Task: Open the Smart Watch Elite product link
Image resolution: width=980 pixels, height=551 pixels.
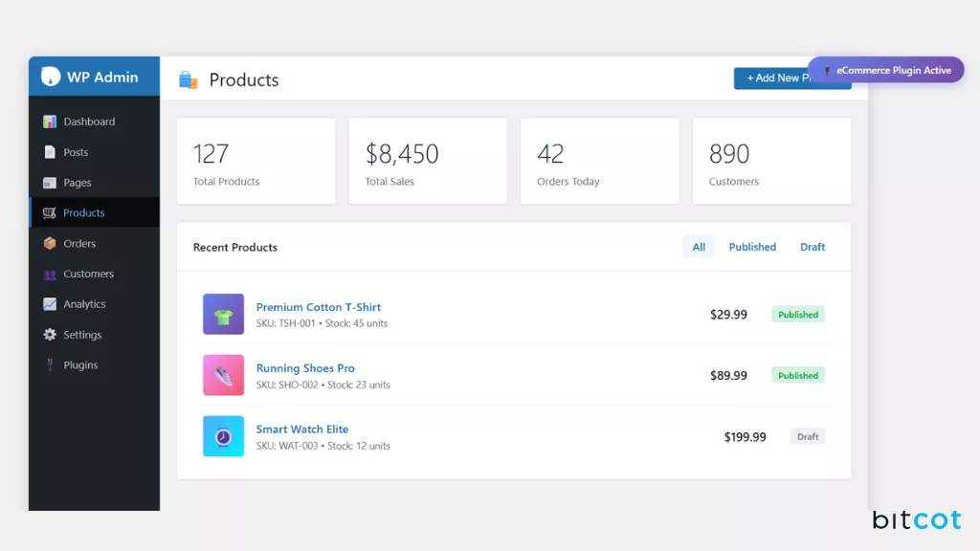Action: 301,429
